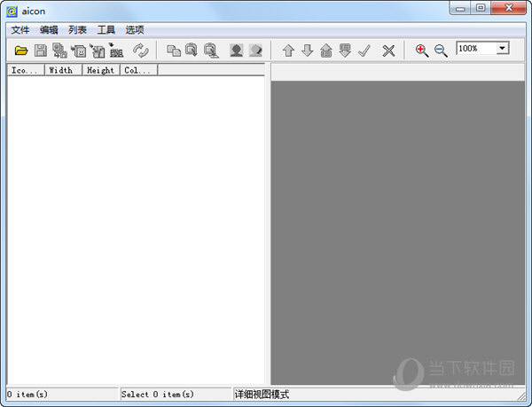The width and height of the screenshot is (532, 407).
Task: Zoom out with blue magnifier
Action: click(441, 51)
